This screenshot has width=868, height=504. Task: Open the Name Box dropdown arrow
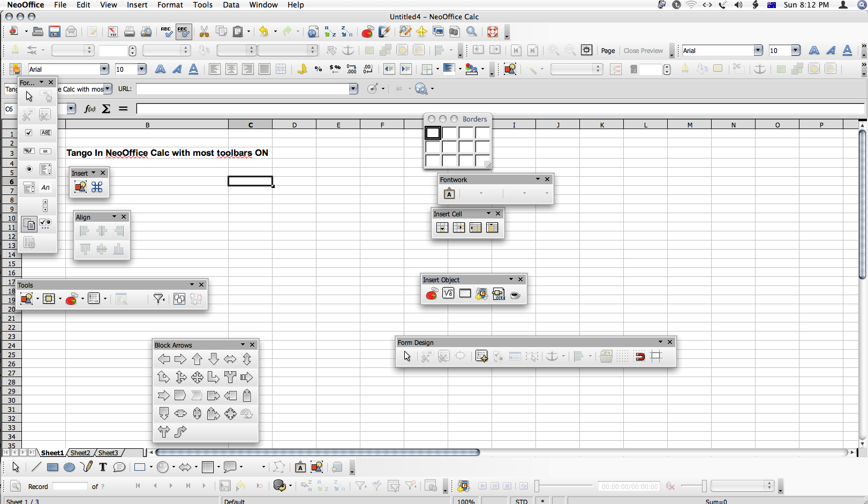click(x=71, y=109)
